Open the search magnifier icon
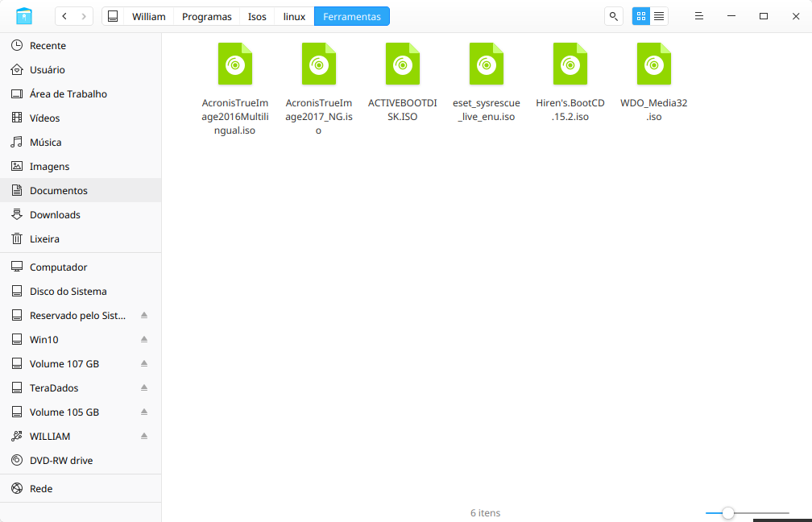 (614, 17)
